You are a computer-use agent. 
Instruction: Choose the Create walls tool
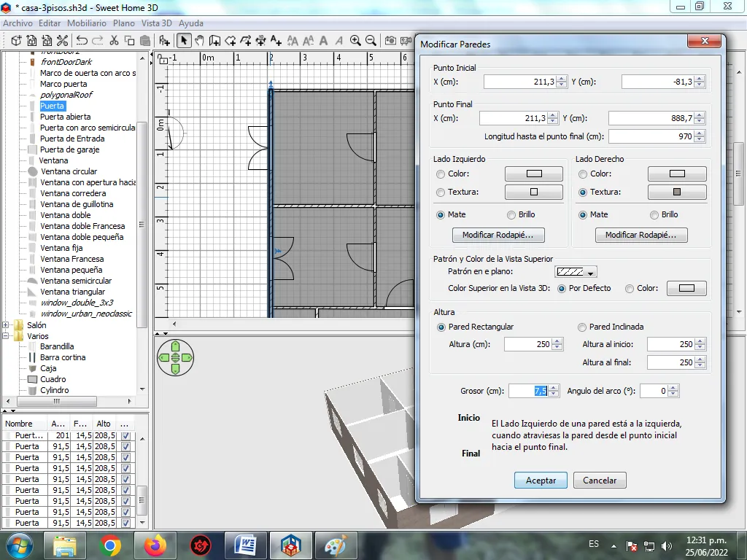point(214,41)
